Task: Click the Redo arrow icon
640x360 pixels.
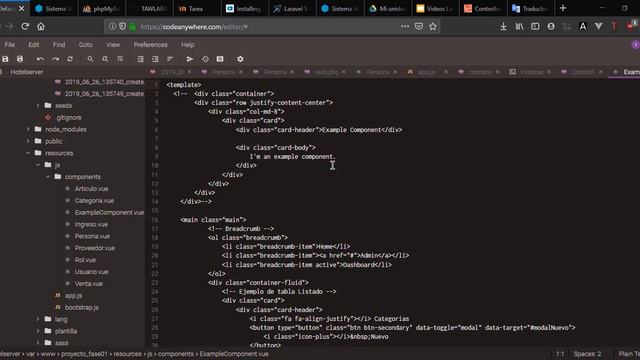Action: (56, 59)
